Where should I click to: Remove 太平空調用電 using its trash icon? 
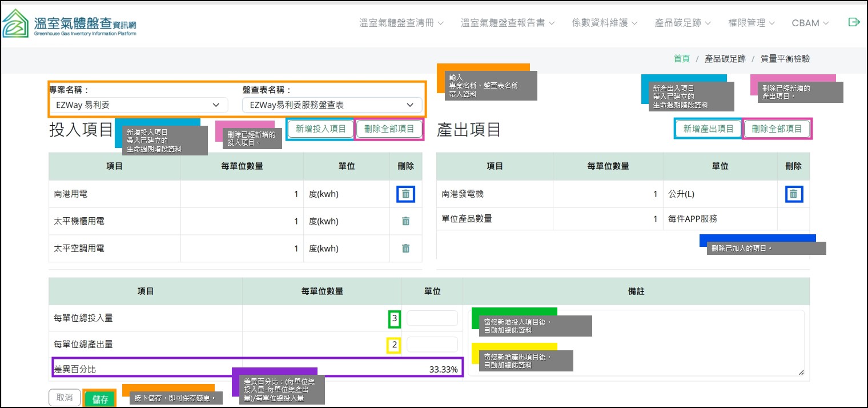(x=405, y=249)
